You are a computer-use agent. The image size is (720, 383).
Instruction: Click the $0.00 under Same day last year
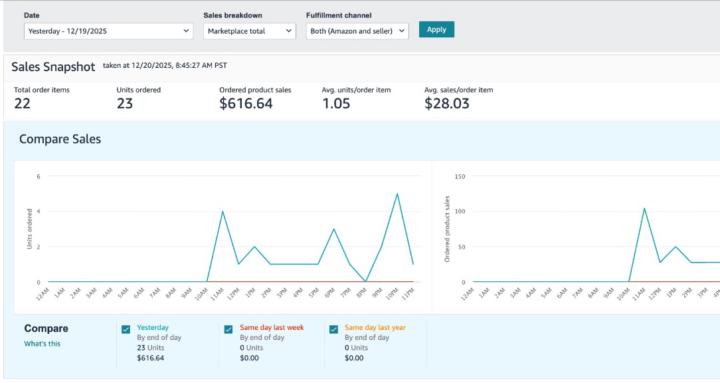click(354, 358)
